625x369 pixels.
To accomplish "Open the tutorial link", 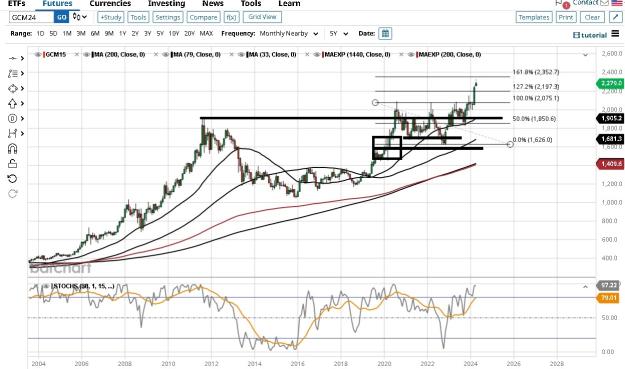I will [x=590, y=35].
